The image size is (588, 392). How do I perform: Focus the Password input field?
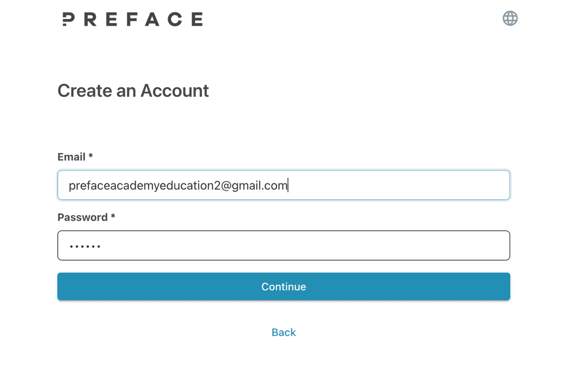283,246
